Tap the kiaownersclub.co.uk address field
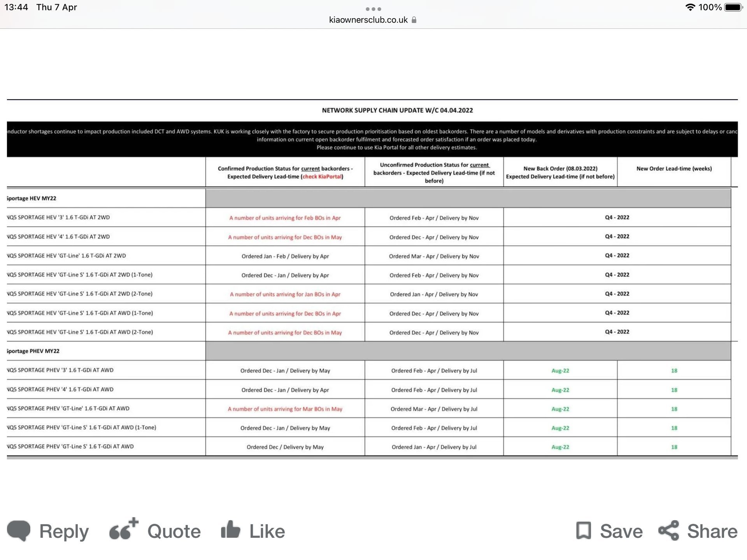Image resolution: width=747 pixels, height=560 pixels. coord(368,20)
